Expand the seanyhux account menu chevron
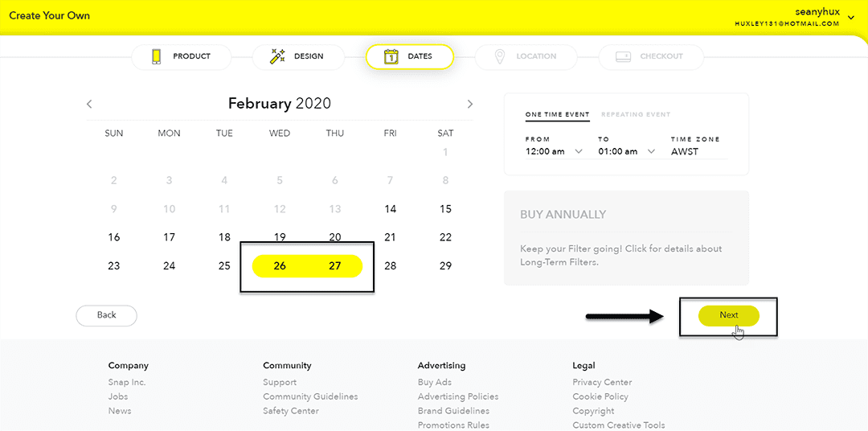The width and height of the screenshot is (868, 431). tap(851, 18)
